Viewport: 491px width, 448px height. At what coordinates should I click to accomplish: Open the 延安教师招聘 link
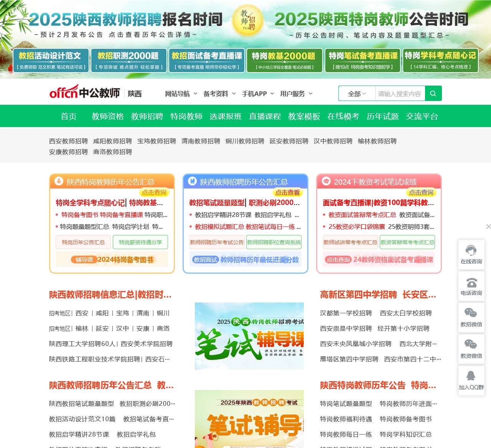pos(289,141)
